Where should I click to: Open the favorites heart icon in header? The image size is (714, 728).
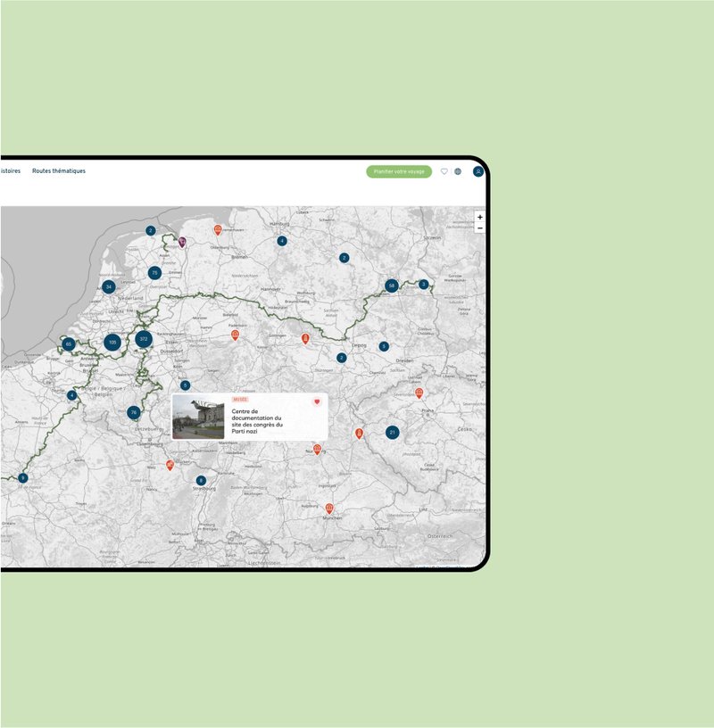click(x=444, y=171)
